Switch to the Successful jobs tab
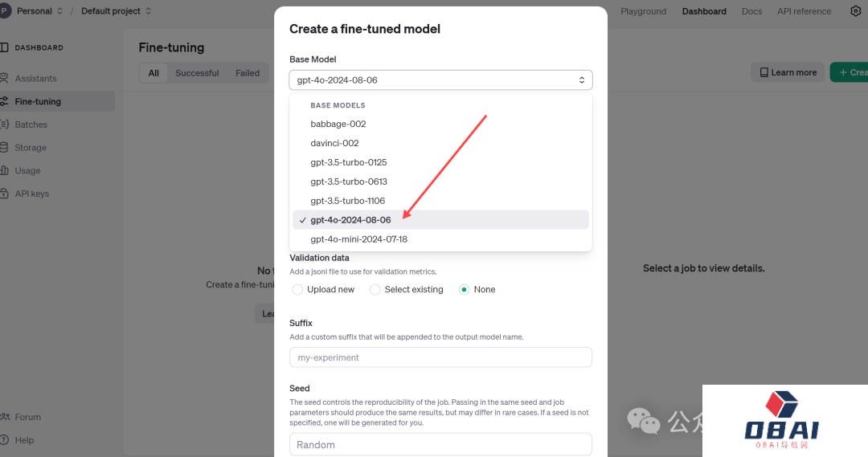 [x=197, y=73]
